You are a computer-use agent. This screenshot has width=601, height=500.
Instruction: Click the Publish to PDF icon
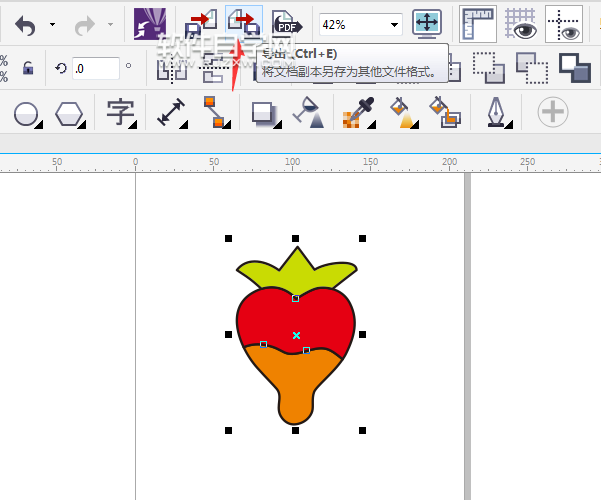[x=287, y=23]
